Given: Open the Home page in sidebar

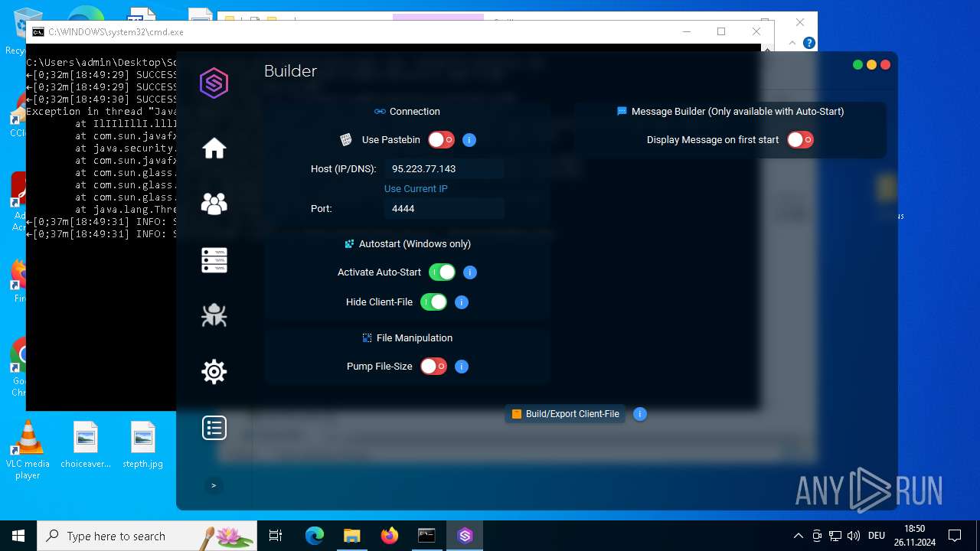Looking at the screenshot, I should 214,148.
